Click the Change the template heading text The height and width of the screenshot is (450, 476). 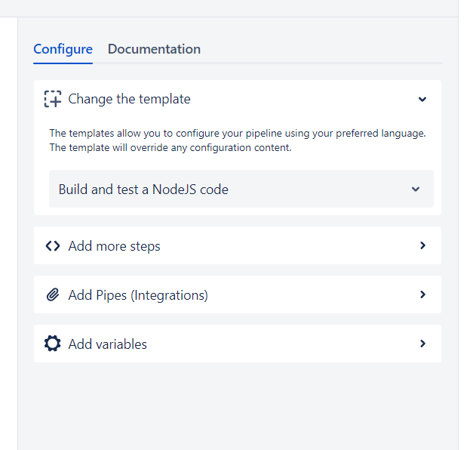[129, 99]
